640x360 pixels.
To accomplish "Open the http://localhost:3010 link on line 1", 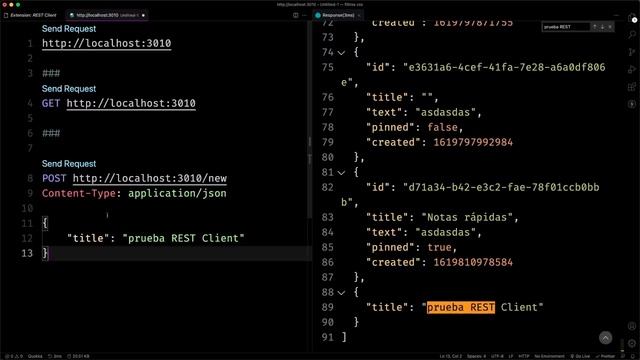I will pyautogui.click(x=107, y=43).
